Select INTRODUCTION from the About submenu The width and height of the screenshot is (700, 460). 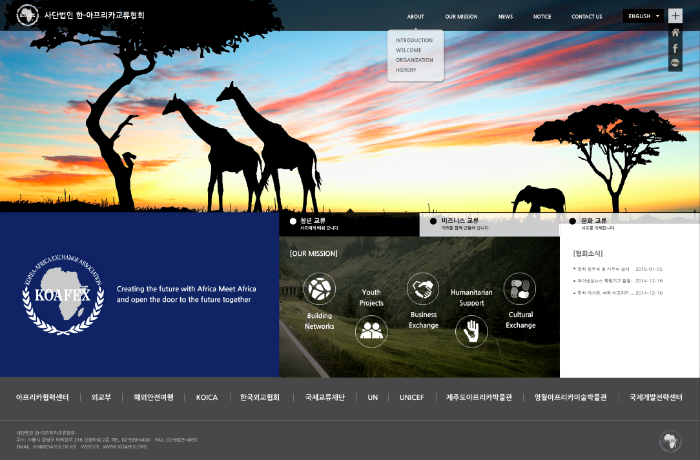(414, 40)
